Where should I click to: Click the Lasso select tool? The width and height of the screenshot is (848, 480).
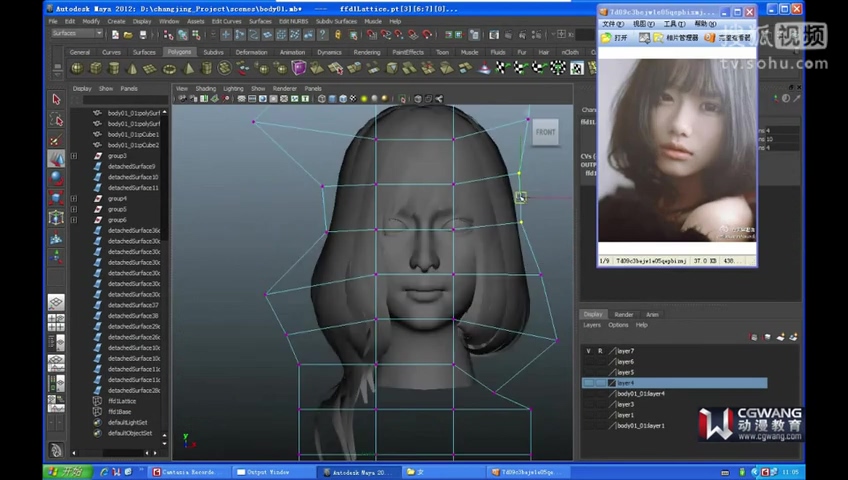[56, 120]
